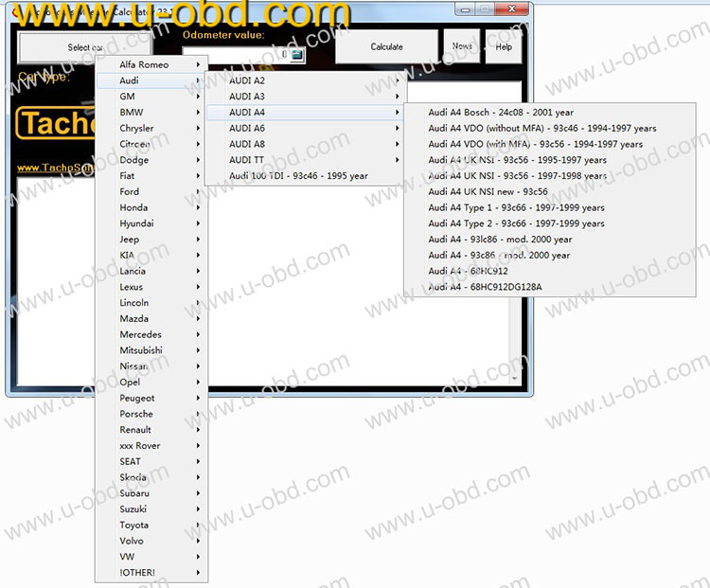
Task: Open Lancia brand submenu
Action: 151,271
